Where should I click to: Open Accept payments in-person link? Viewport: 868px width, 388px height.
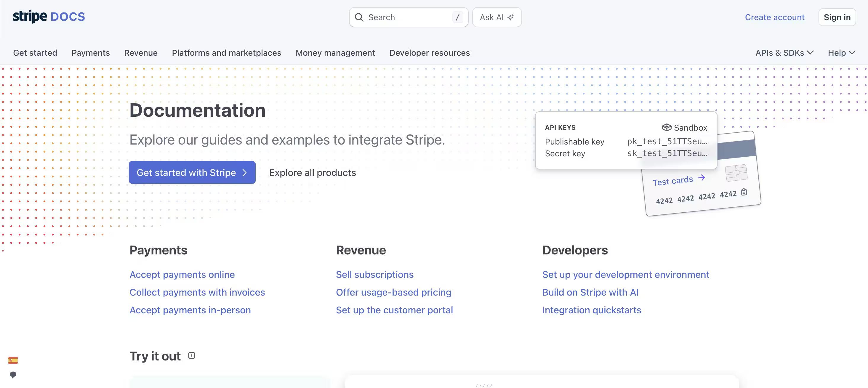(x=190, y=310)
